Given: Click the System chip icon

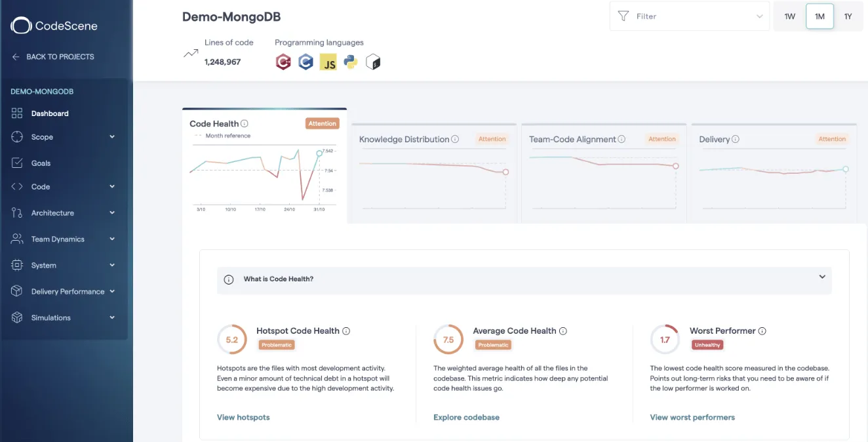Looking at the screenshot, I should click(x=17, y=266).
